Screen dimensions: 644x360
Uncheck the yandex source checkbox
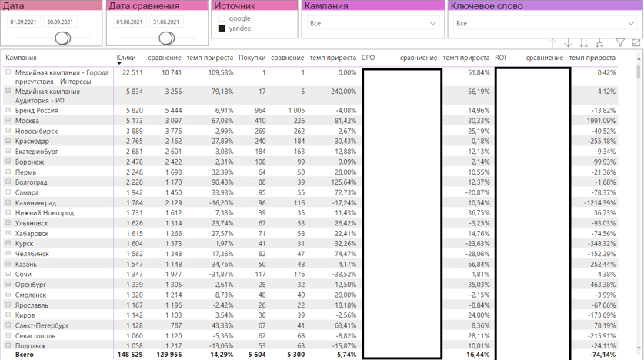[x=222, y=28]
